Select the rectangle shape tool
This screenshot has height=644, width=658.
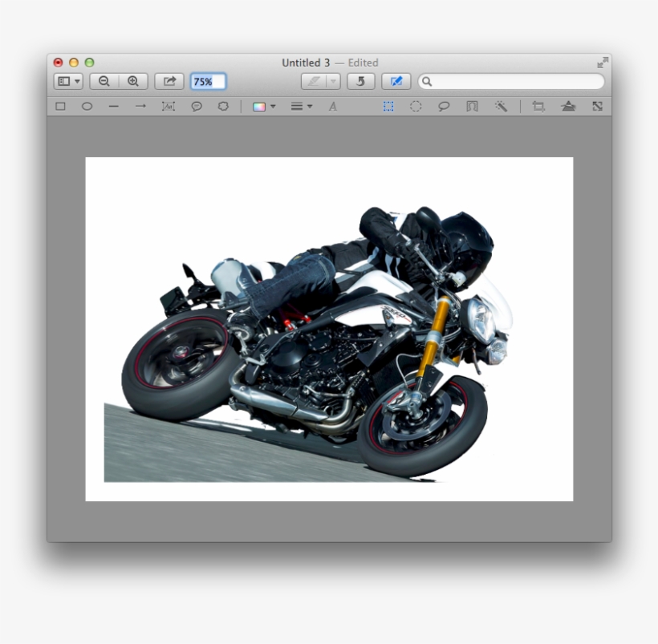pyautogui.click(x=59, y=105)
